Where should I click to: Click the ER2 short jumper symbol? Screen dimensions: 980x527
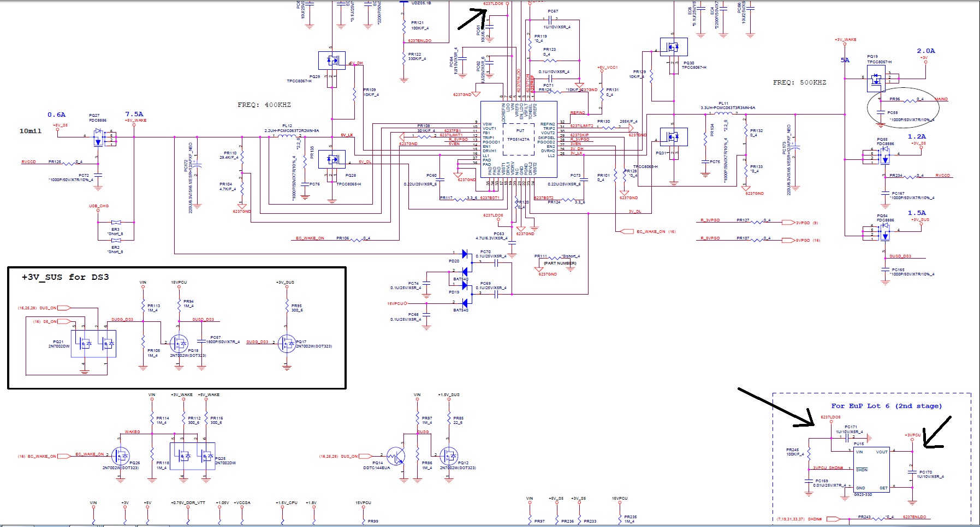116,240
